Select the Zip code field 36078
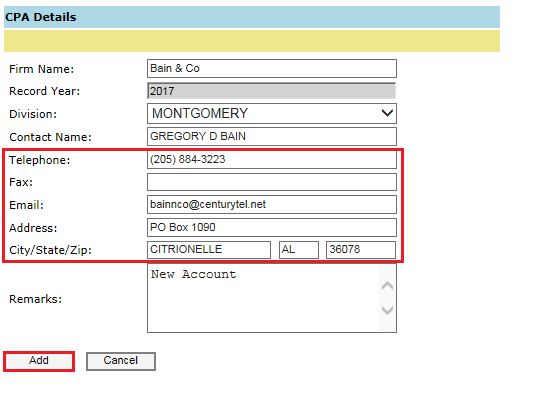Viewport: 549px width, 417px height. click(x=361, y=250)
